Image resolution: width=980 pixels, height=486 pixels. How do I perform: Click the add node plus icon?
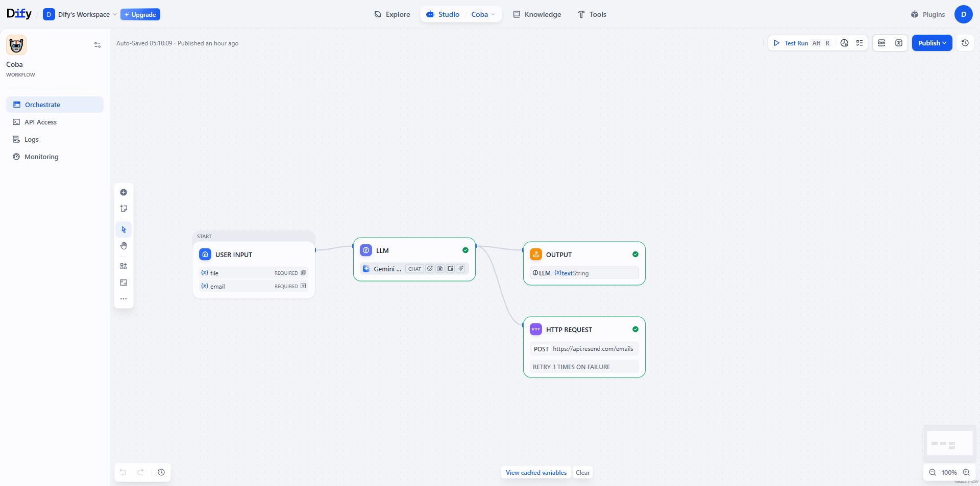pos(124,192)
